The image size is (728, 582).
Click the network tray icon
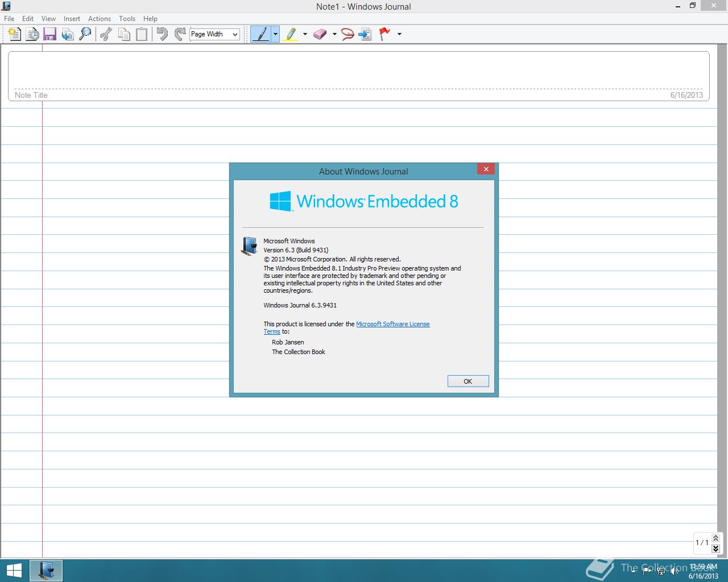click(x=661, y=571)
